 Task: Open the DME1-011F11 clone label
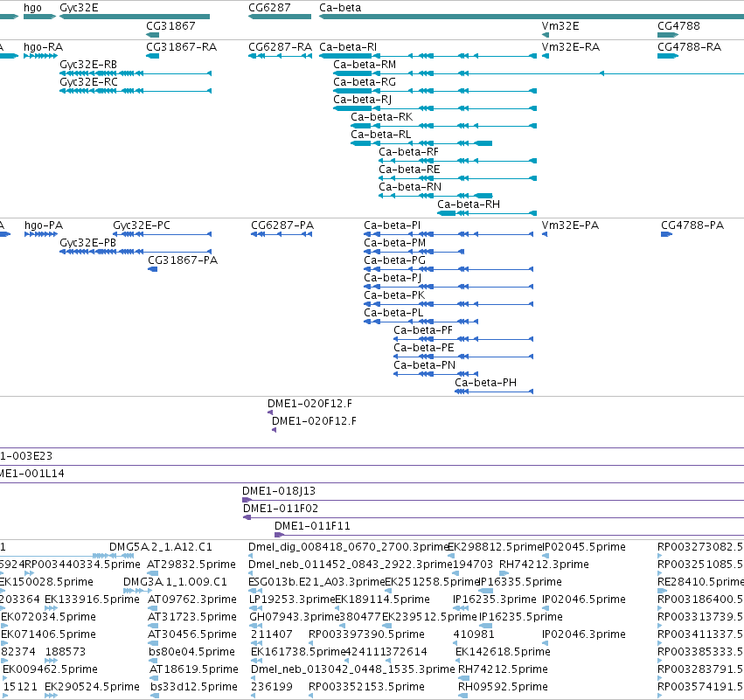click(x=312, y=526)
